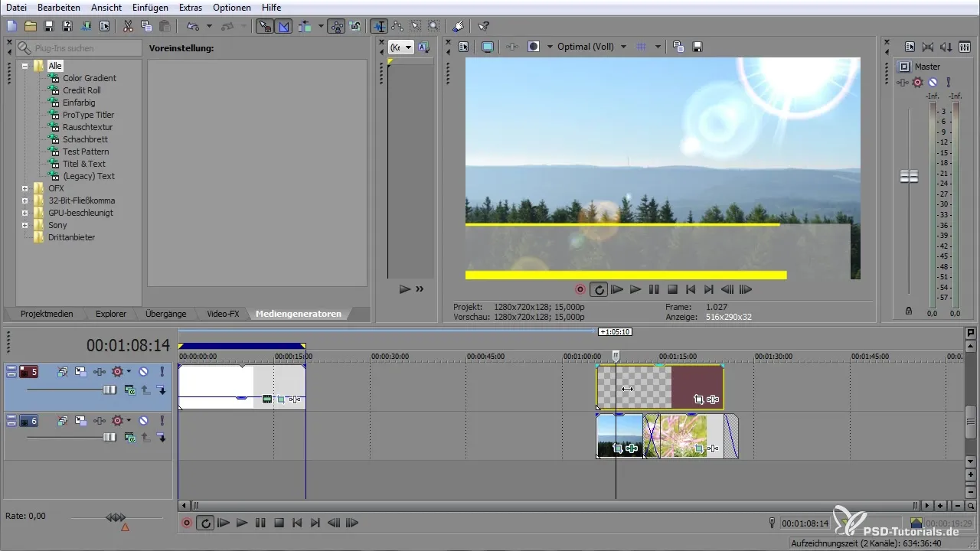980x551 pixels.
Task: Copy preview snapshot to clipboard
Action: click(x=678, y=47)
